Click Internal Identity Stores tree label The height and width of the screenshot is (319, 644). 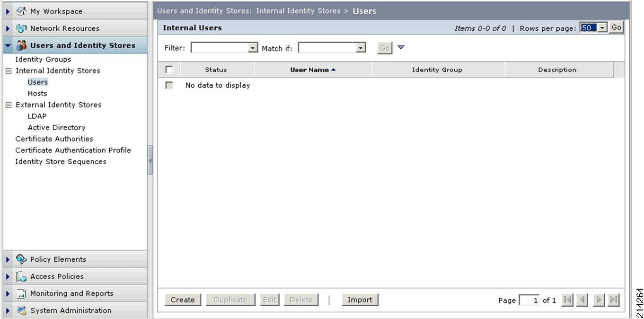[x=58, y=71]
